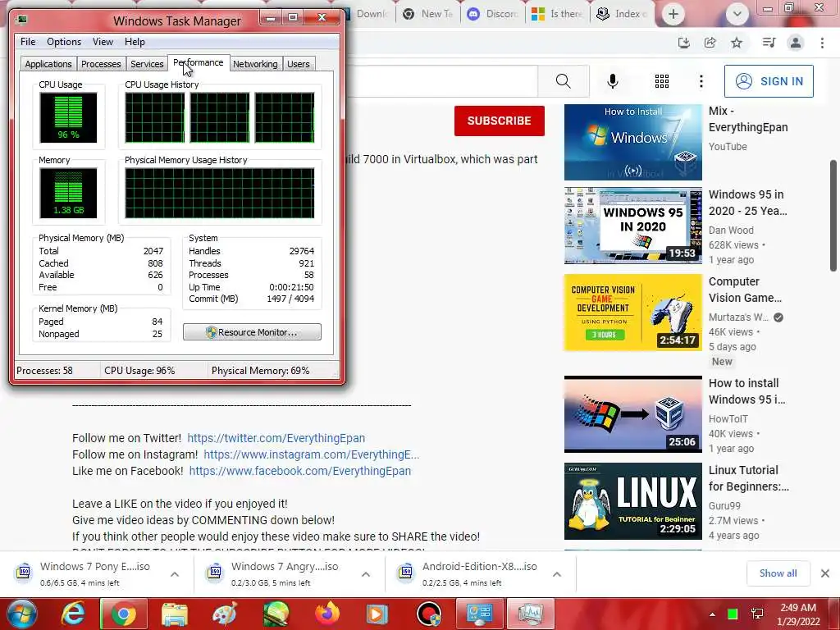Switch to the Users tab in Task Manager
The image size is (840, 630).
(299, 64)
